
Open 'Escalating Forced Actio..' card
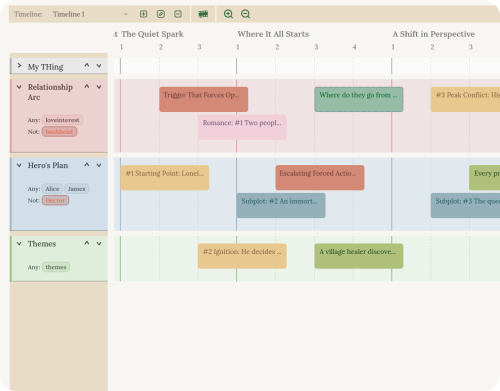tap(320, 178)
